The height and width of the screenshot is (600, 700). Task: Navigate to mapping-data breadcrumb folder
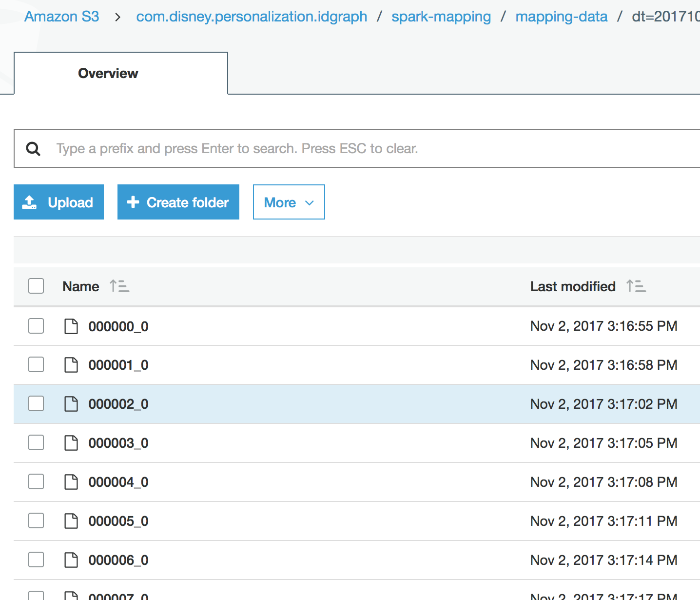click(562, 17)
